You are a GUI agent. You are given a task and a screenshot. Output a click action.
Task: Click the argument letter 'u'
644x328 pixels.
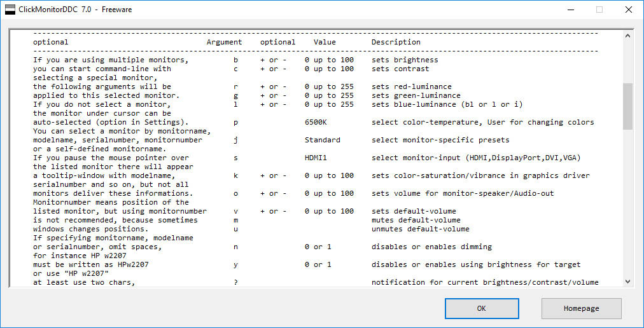click(235, 229)
